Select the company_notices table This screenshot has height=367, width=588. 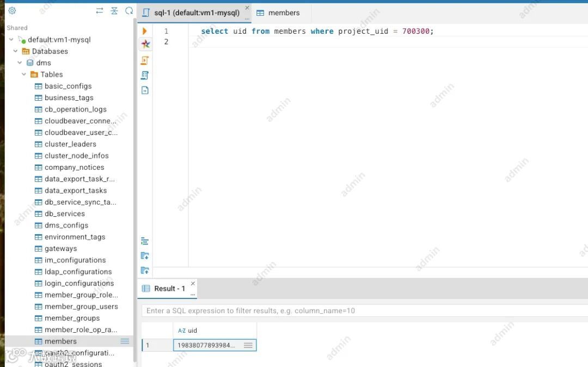[74, 168]
